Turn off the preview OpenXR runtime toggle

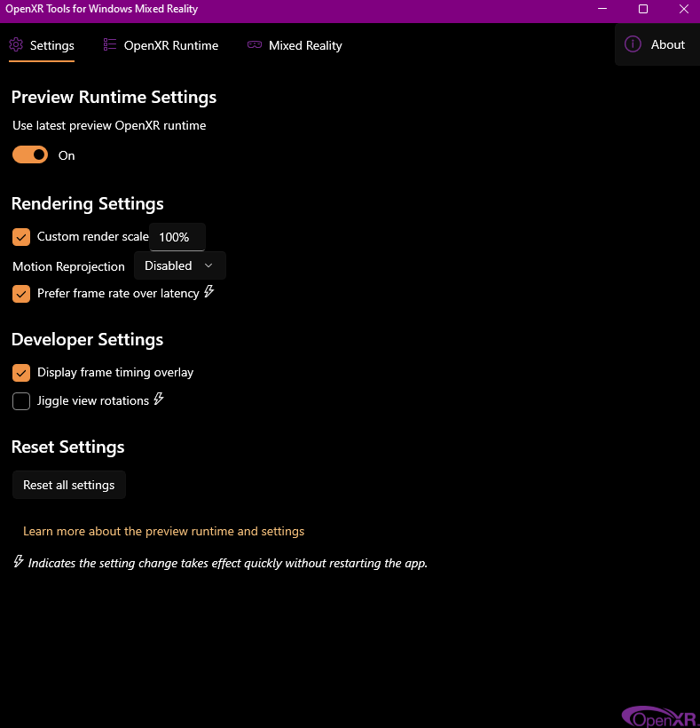30,154
